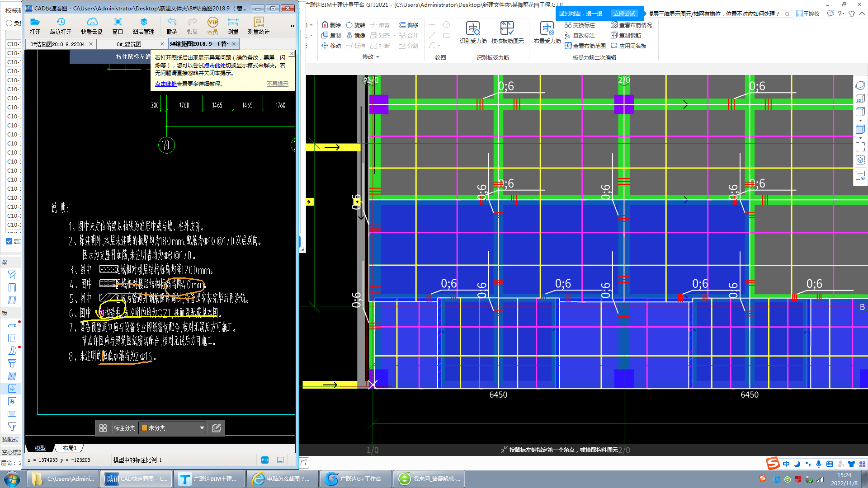Close the 8#_建筑图 tab

[162, 44]
